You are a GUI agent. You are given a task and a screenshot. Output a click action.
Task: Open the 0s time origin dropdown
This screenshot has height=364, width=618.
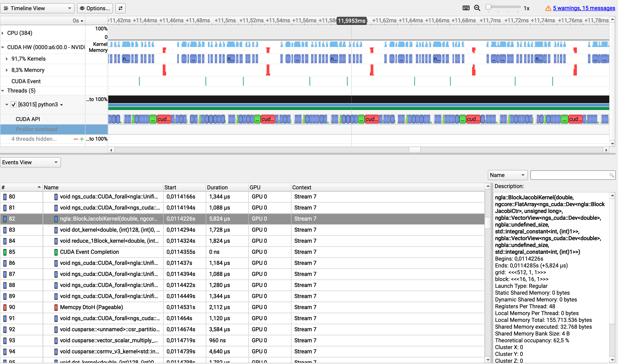coord(78,21)
